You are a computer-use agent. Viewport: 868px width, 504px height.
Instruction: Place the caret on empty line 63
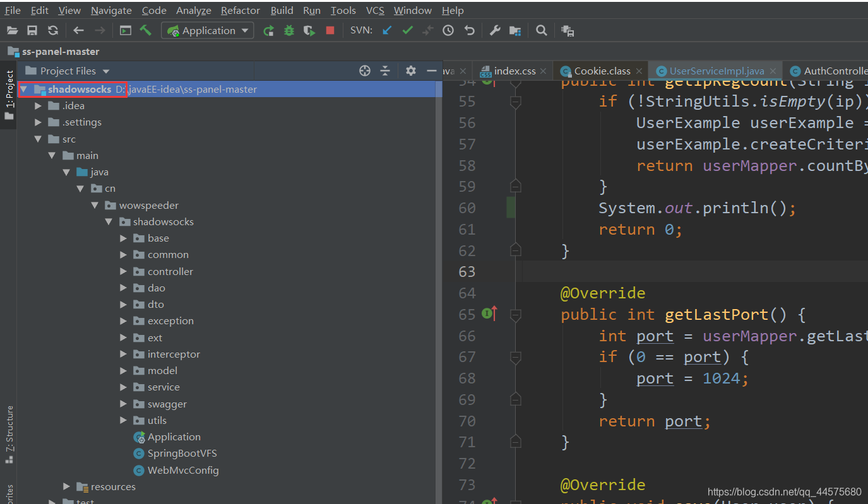point(694,272)
